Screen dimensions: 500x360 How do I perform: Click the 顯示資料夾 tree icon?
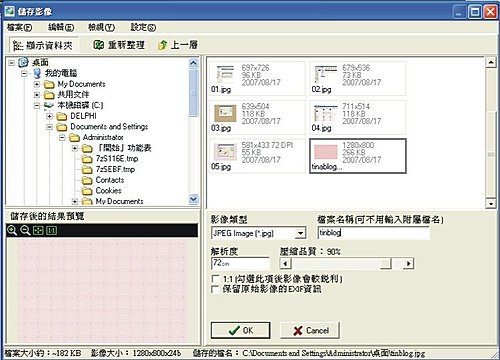click(x=18, y=45)
